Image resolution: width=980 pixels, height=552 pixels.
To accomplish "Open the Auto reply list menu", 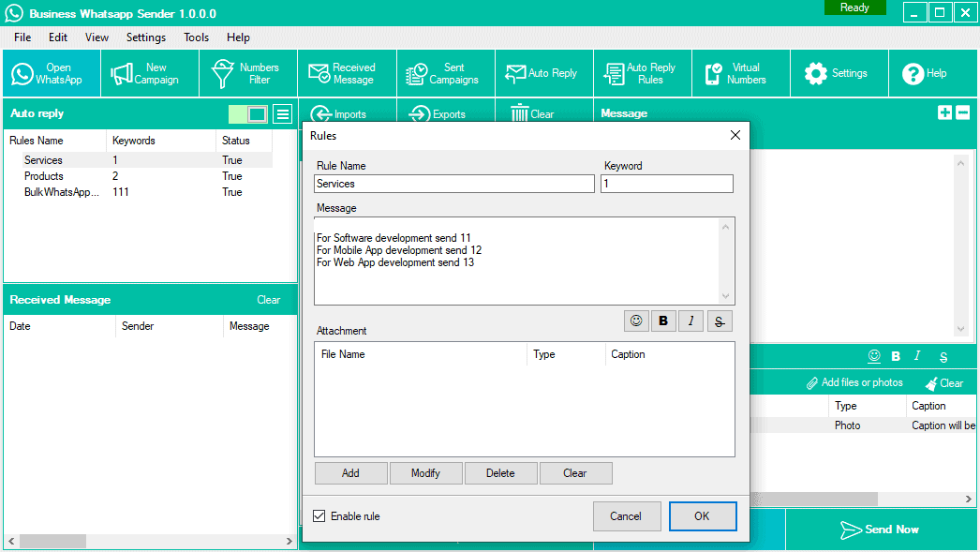I will tap(282, 114).
